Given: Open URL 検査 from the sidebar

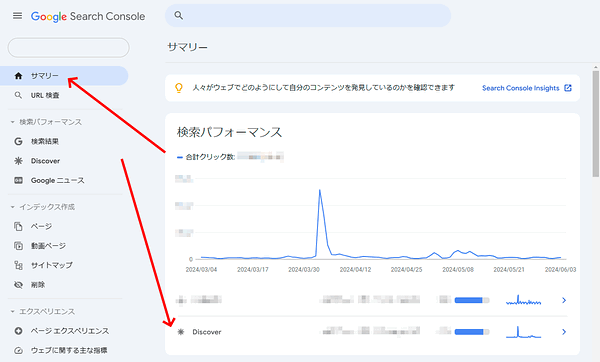Looking at the screenshot, I should pos(45,95).
